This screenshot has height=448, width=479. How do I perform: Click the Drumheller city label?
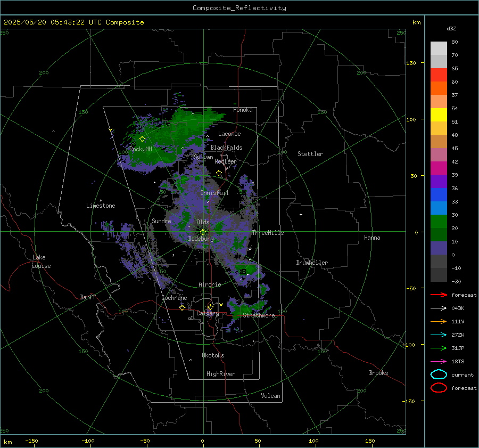pyautogui.click(x=312, y=263)
